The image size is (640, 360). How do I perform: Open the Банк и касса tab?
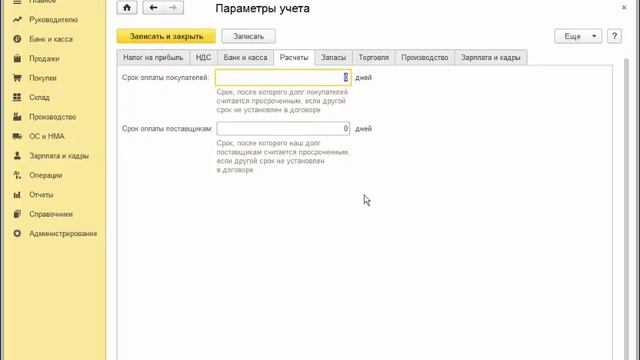245,58
